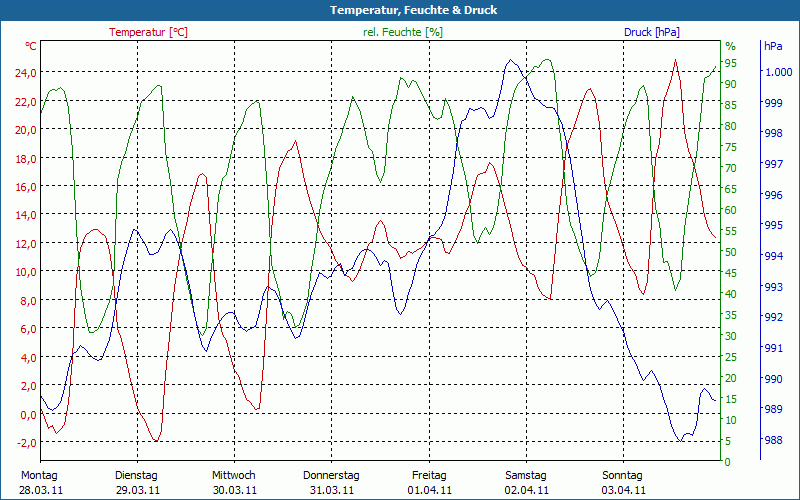The height and width of the screenshot is (500, 800).
Task: Click the standalone hPa unit atop pressure axis
Action: [773, 46]
